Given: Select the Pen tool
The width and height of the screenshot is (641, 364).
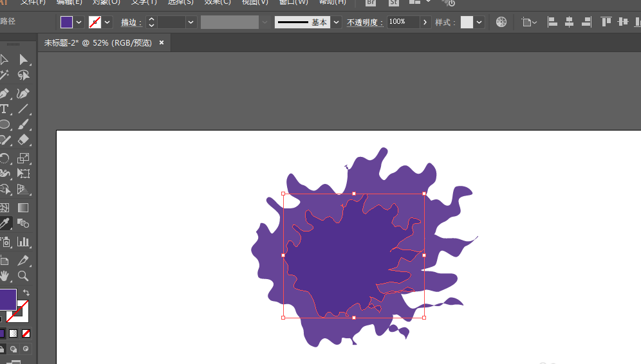Looking at the screenshot, I should (x=4, y=93).
